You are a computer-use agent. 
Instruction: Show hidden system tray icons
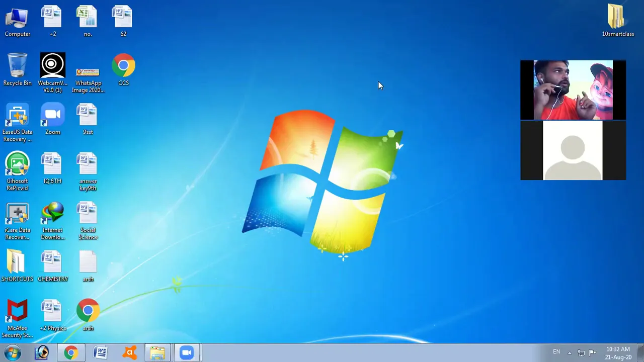(570, 353)
